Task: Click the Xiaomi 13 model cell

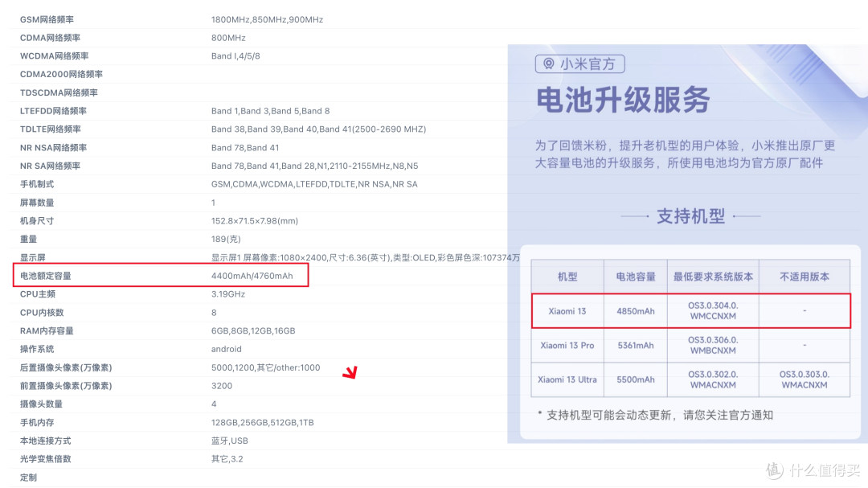Action: (567, 311)
